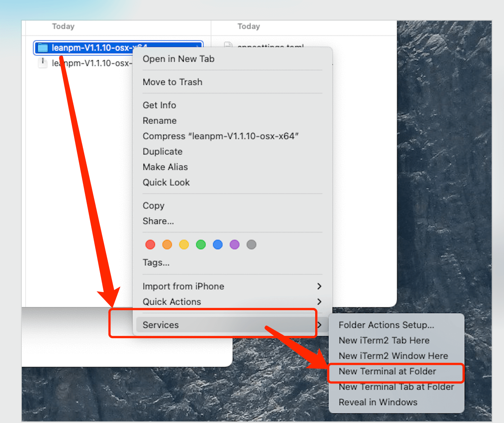Select Open in New Tab
This screenshot has height=423, width=504.
click(179, 59)
